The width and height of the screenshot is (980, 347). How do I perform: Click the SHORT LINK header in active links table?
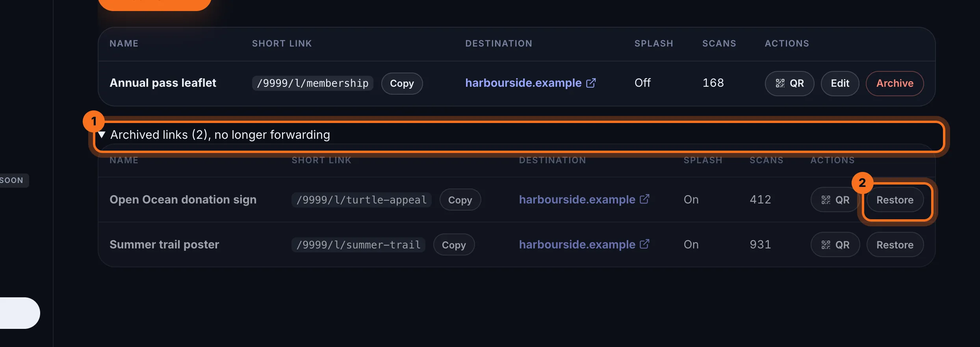(x=282, y=43)
